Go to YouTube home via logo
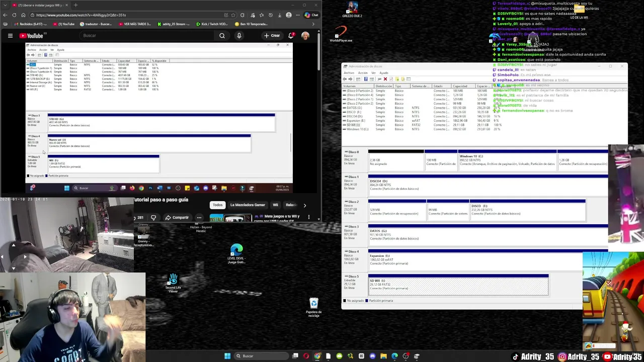This screenshot has width=644, height=362. [32, 36]
